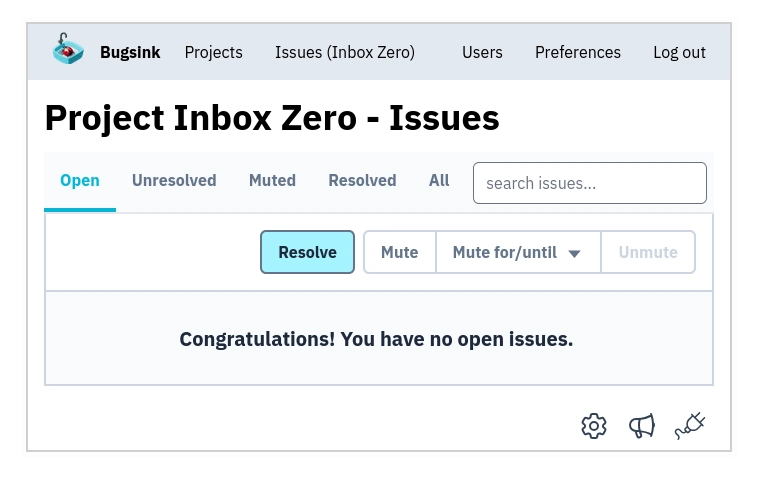
Task: Click the Unmute button
Action: (x=648, y=252)
